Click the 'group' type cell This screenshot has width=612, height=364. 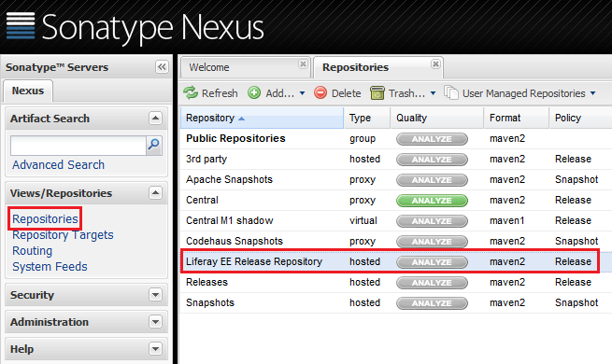[363, 139]
